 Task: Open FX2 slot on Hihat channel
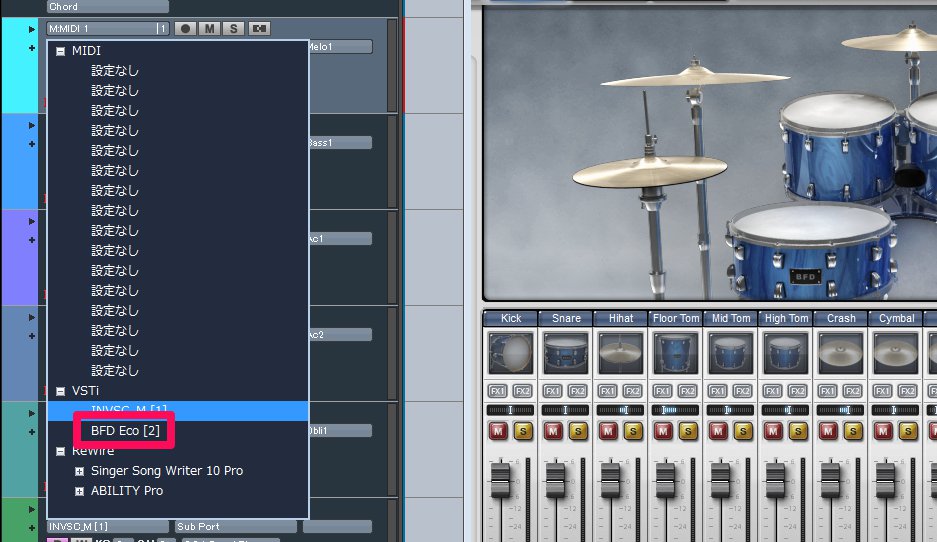[x=633, y=391]
